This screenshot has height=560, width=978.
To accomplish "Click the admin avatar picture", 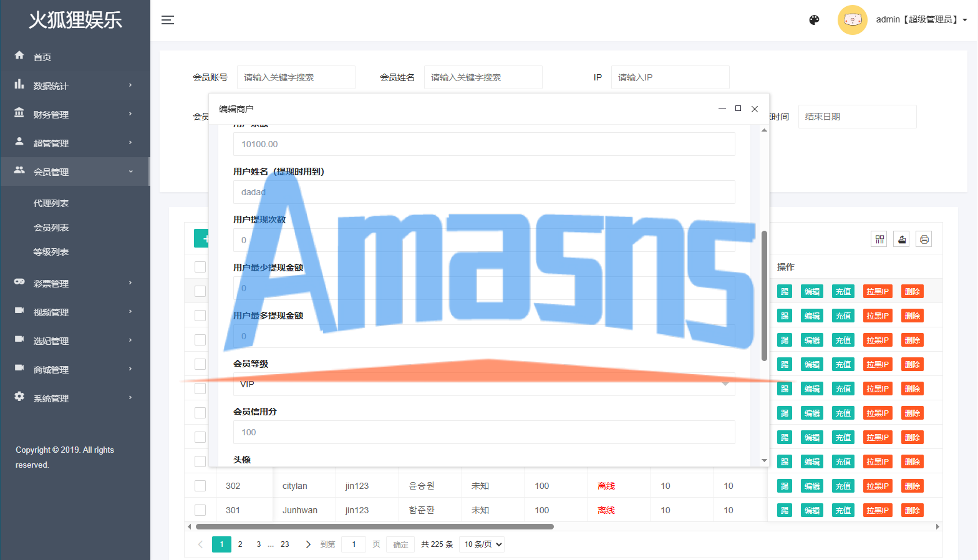I will click(852, 20).
